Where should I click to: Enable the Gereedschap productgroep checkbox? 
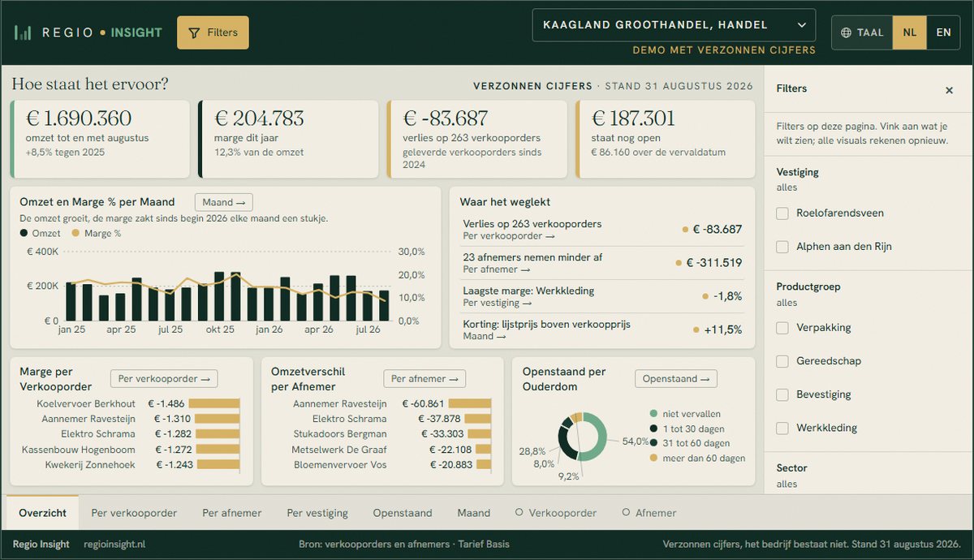click(782, 361)
